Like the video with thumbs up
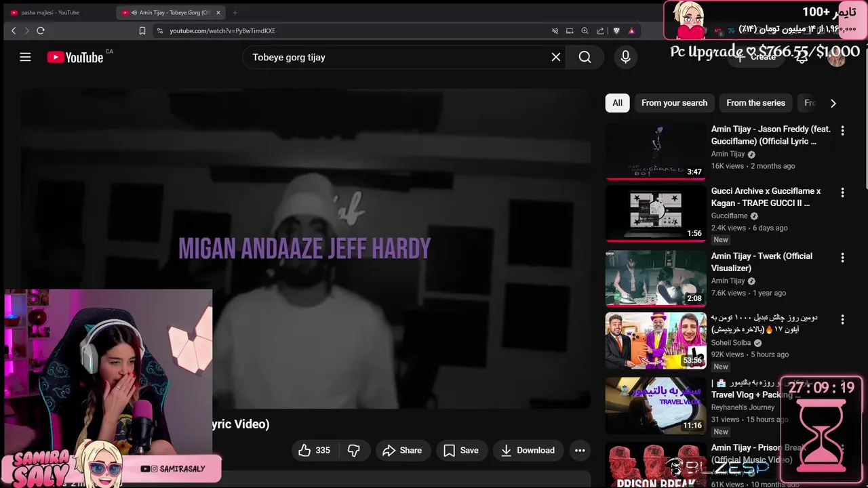Screen dimensions: 868x488 click(315, 450)
